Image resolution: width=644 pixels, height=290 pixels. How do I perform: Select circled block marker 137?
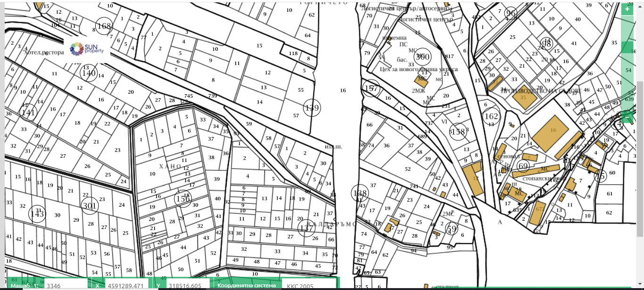tap(306, 228)
